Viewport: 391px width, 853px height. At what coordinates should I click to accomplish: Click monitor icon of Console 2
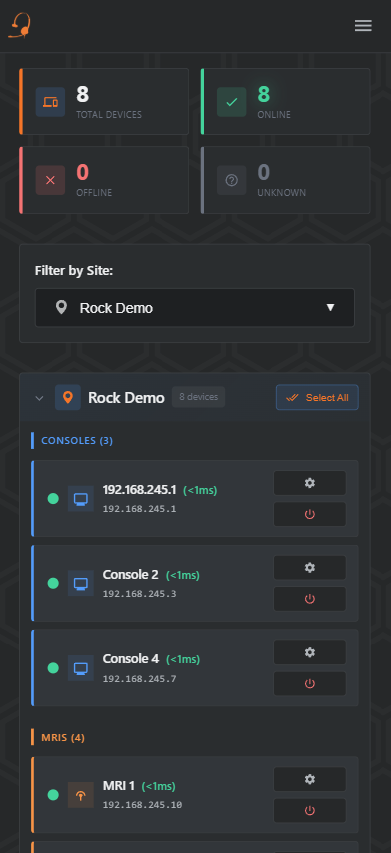click(80, 583)
